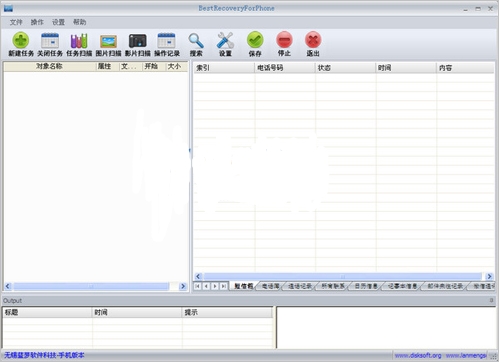The height and width of the screenshot is (362, 499).
Task: Click the 状态 column header
Action: click(x=346, y=68)
